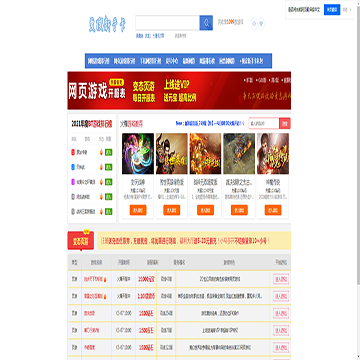Click the orange enter button under the fourth game
Viewport: 360px width, 360px height.
click(x=239, y=210)
